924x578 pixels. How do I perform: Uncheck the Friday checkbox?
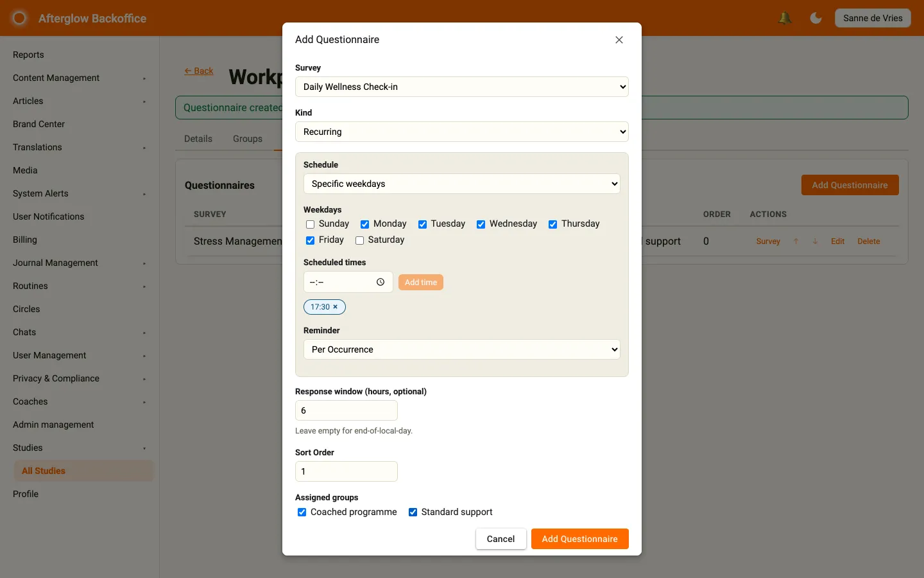(x=311, y=240)
